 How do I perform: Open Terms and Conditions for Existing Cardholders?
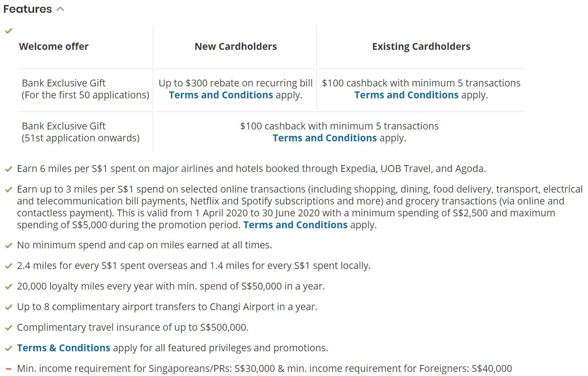[406, 95]
